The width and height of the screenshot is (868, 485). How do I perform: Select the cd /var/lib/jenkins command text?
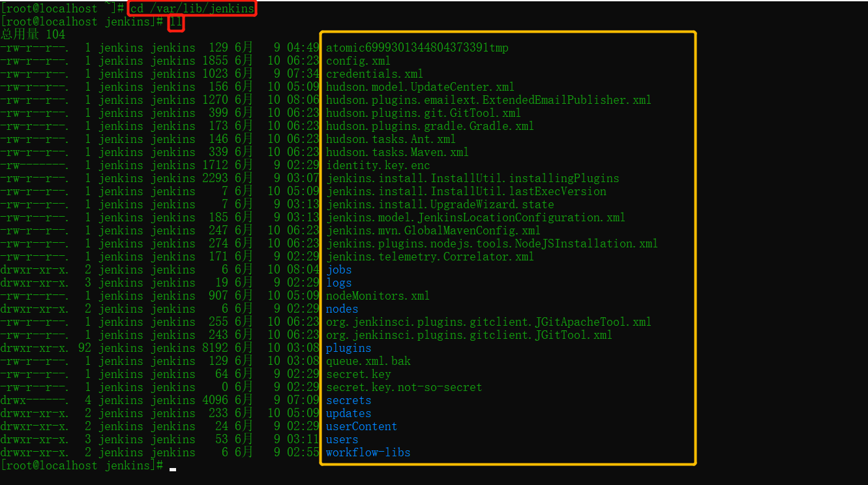coord(192,8)
